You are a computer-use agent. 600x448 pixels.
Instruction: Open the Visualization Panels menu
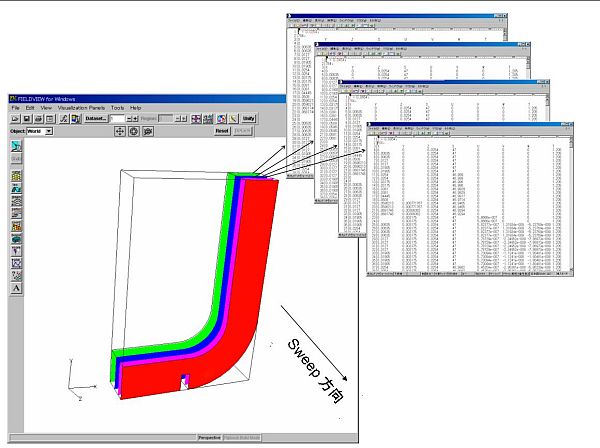pos(78,107)
